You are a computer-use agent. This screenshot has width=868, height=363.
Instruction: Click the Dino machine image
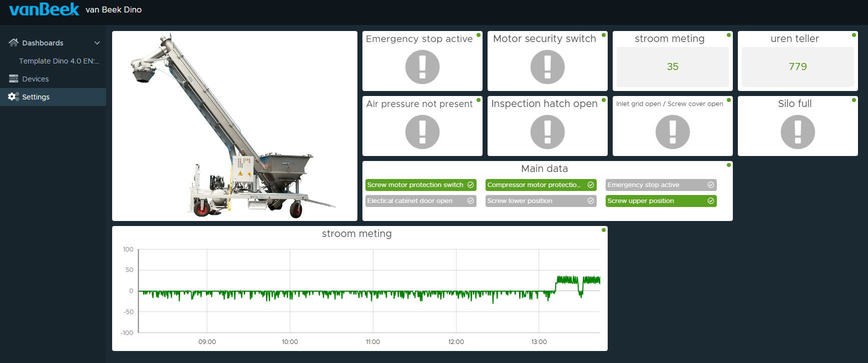click(234, 126)
